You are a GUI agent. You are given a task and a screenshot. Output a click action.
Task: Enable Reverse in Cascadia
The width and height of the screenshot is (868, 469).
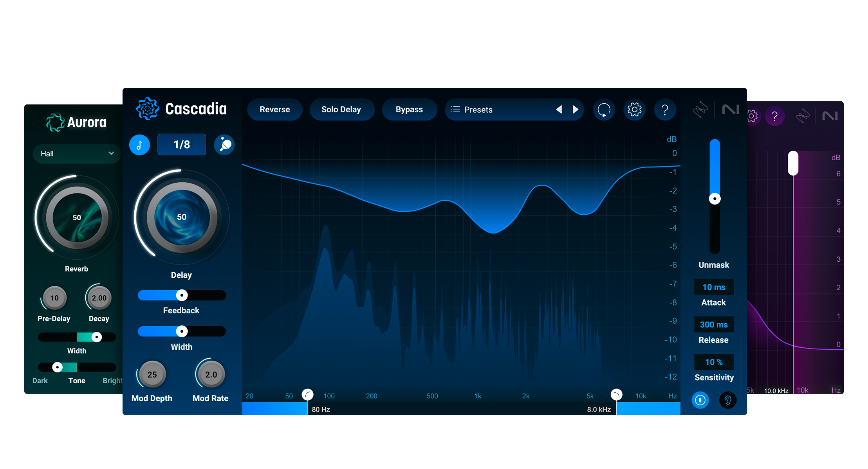click(x=275, y=110)
